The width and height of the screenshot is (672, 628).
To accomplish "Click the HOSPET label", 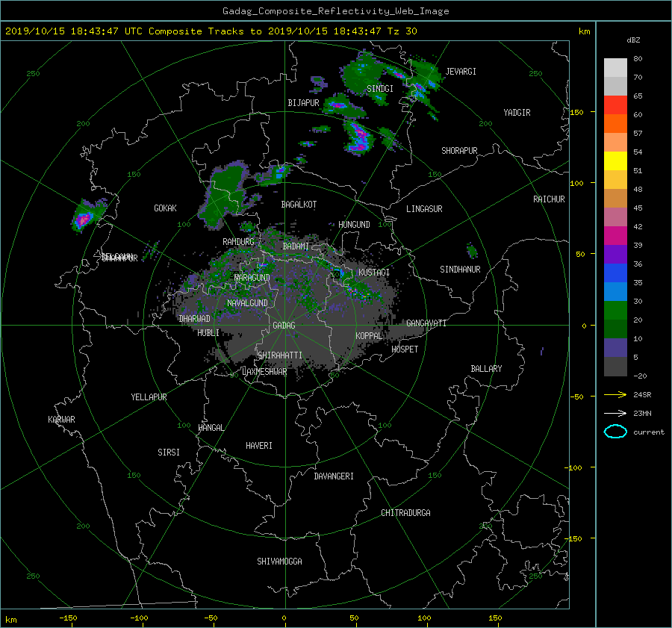I will click(405, 349).
